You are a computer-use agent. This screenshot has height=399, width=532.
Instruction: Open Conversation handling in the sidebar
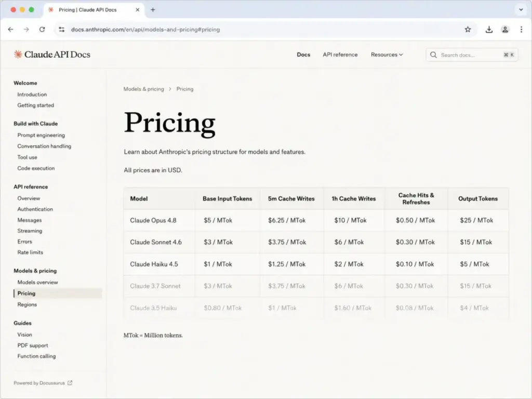(x=45, y=146)
